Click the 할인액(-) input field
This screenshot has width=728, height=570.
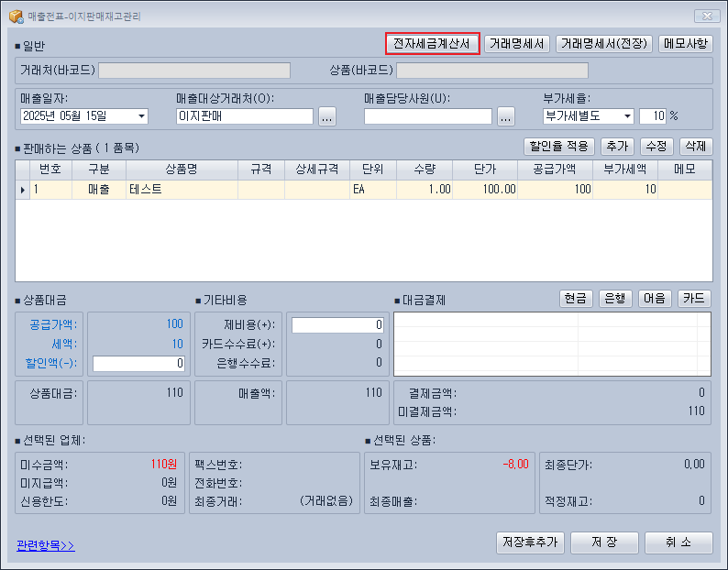(138, 364)
